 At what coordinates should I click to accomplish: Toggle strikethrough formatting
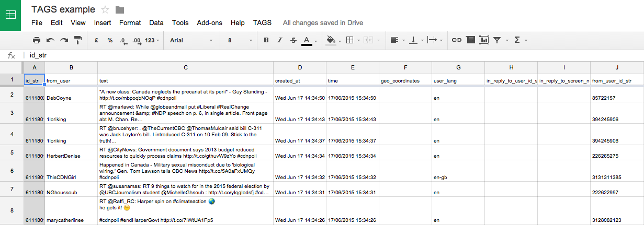click(293, 40)
